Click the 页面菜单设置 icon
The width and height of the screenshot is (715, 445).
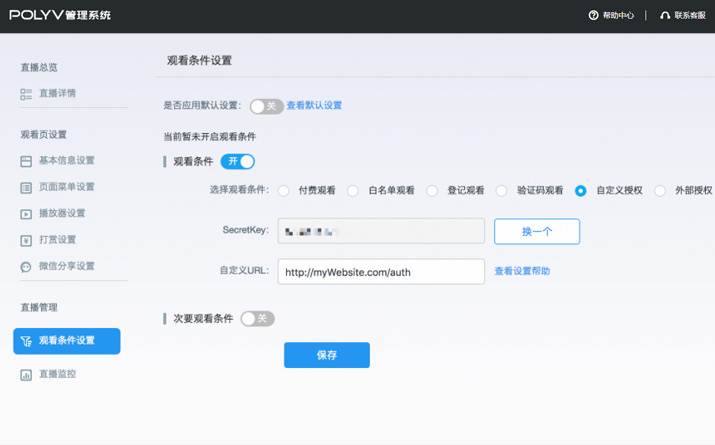(26, 187)
